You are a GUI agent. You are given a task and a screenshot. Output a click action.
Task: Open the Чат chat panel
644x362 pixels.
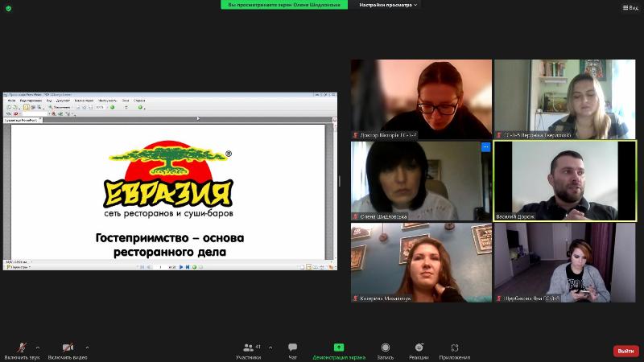(292, 352)
